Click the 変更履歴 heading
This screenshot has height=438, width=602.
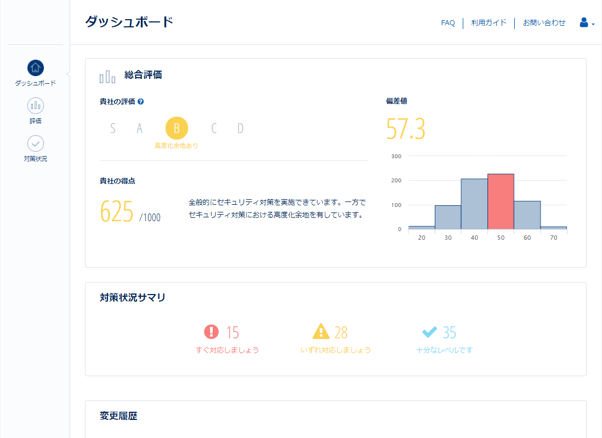pos(118,416)
